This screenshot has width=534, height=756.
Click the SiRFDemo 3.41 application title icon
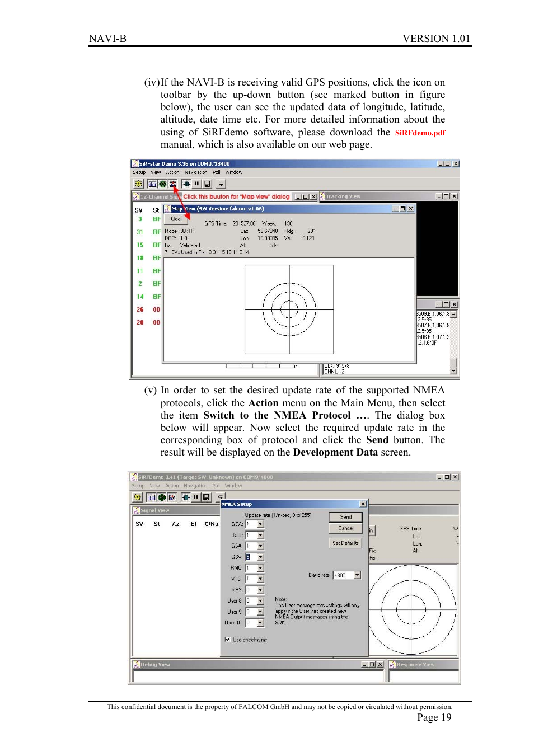click(134, 477)
